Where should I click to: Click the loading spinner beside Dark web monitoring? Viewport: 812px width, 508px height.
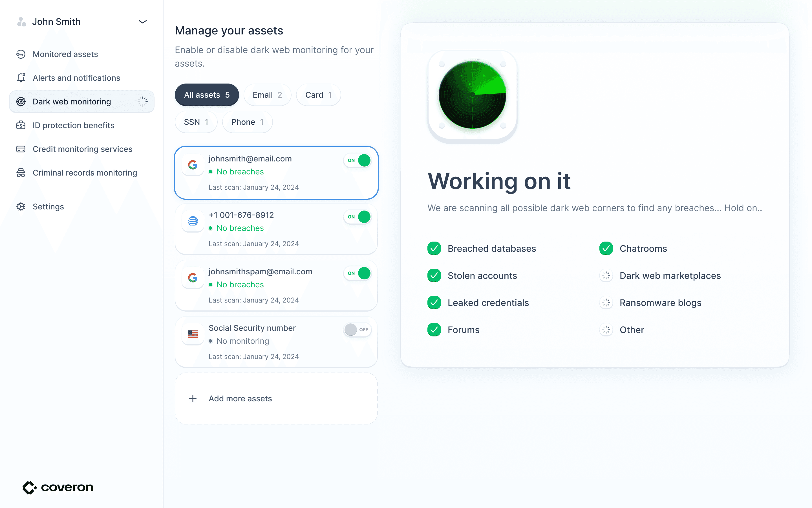pyautogui.click(x=143, y=102)
